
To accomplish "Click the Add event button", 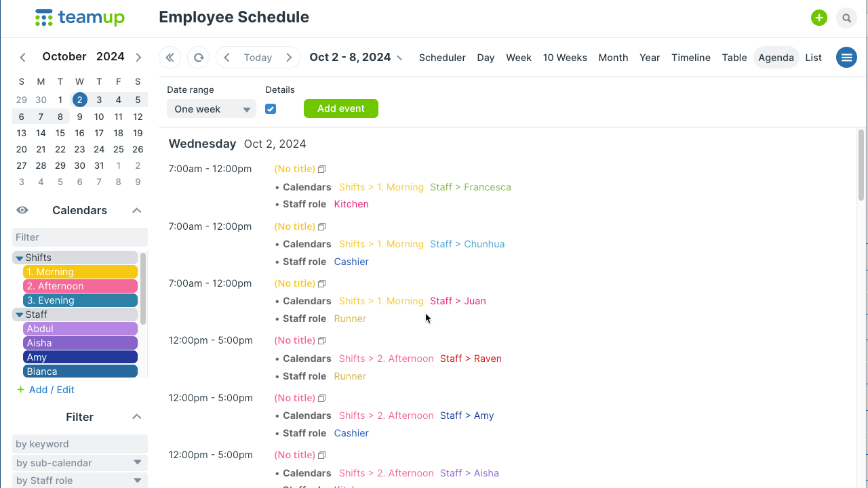I will point(340,108).
